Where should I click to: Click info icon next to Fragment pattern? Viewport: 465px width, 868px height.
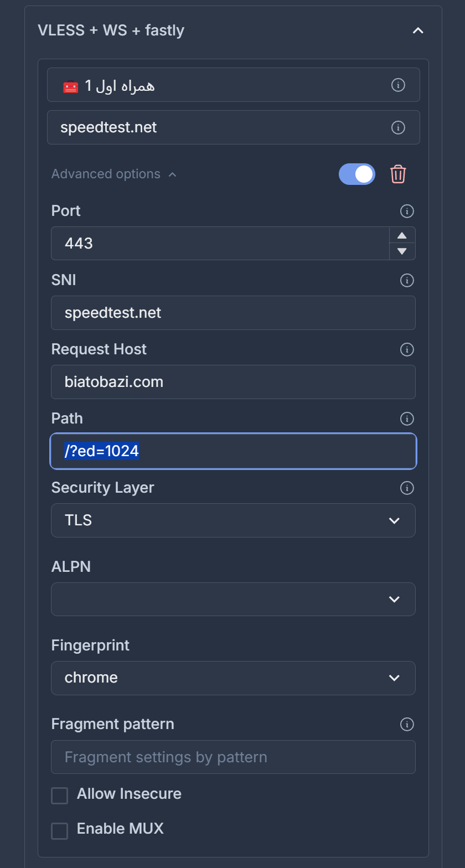click(x=407, y=724)
